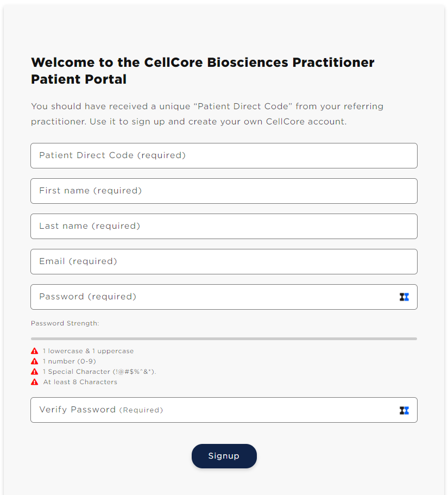Click the welcome heading text
This screenshot has height=495, width=448.
tap(203, 71)
